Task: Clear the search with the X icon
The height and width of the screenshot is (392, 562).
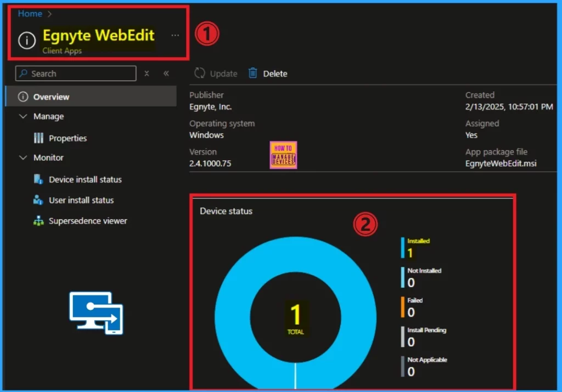Action: 147,73
